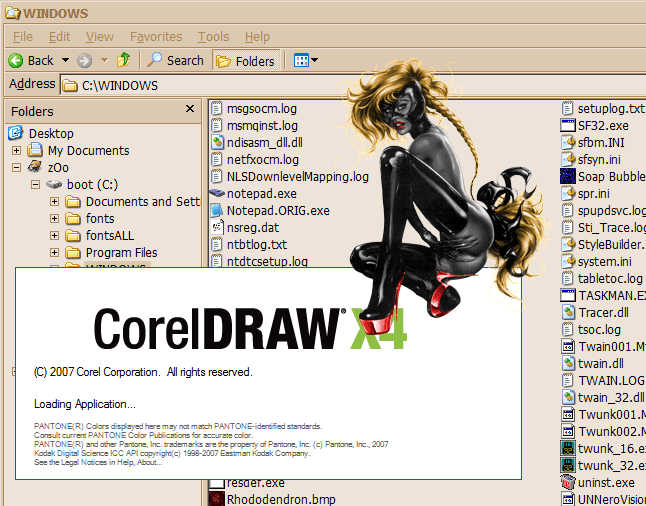This screenshot has width=646, height=506.
Task: Open the View menu
Action: (x=100, y=37)
